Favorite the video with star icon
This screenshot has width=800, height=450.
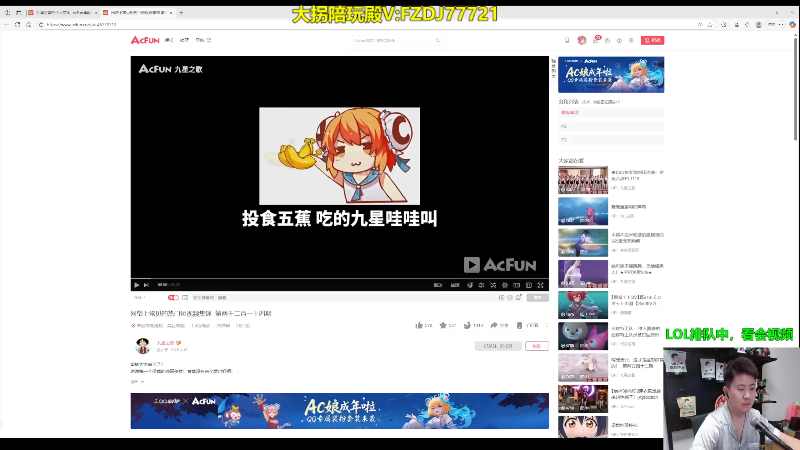pos(443,325)
